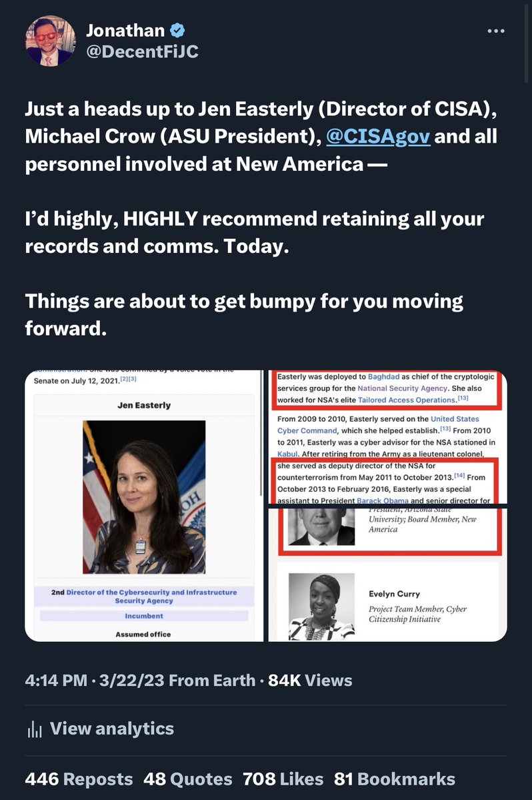Click the blue verified checkmark badge
Image resolution: width=532 pixels, height=800 pixels.
pos(177,31)
